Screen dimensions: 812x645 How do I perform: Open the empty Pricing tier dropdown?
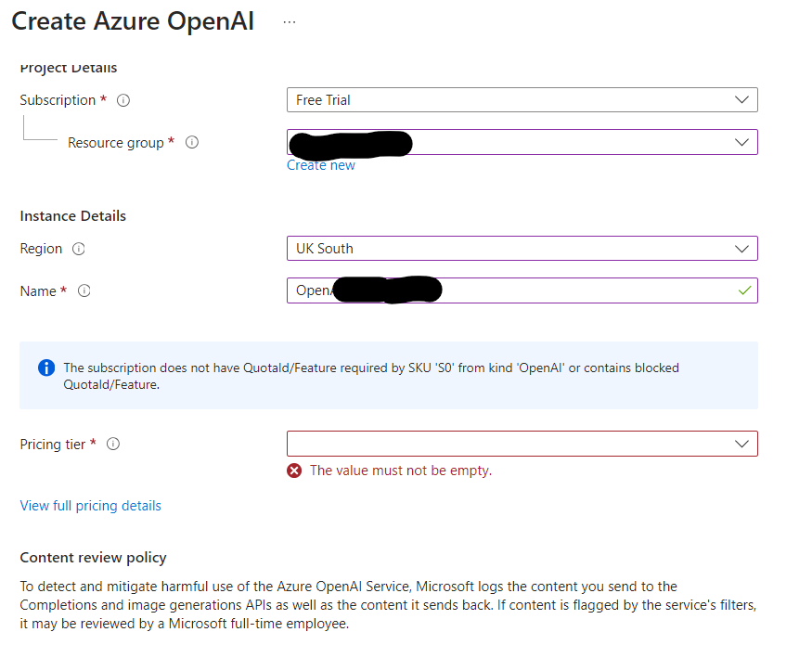click(522, 444)
